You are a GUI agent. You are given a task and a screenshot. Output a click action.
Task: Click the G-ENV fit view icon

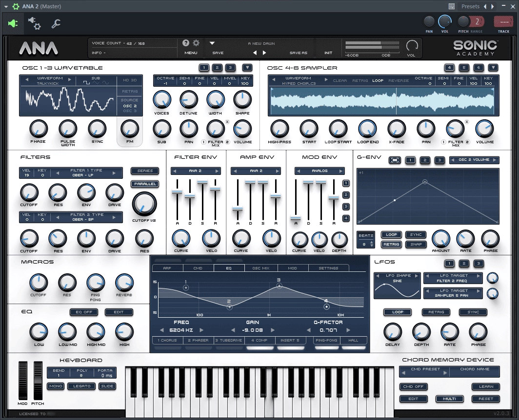coord(395,160)
